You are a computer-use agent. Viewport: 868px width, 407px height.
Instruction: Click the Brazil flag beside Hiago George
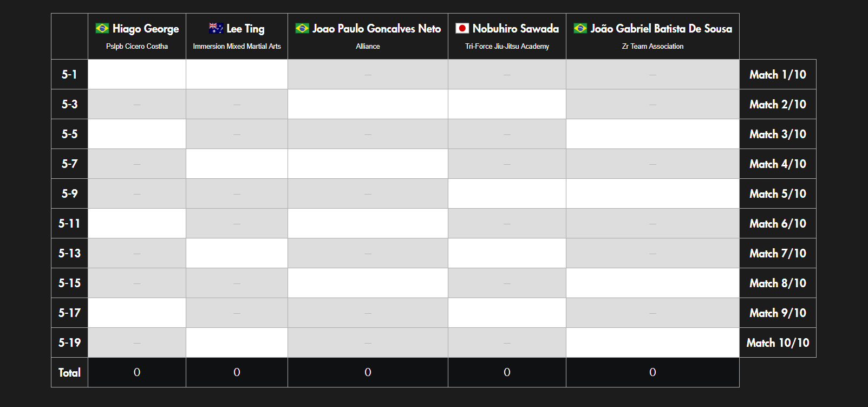coord(102,28)
